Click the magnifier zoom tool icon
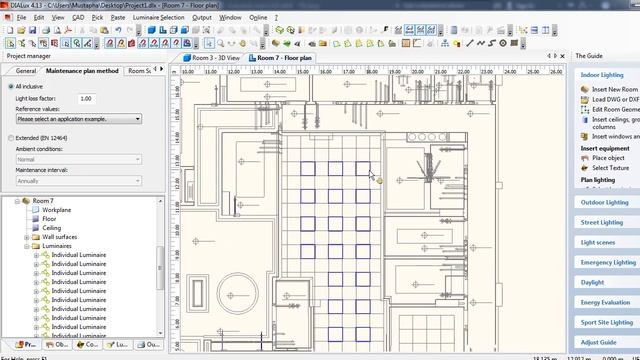 [x=220, y=43]
